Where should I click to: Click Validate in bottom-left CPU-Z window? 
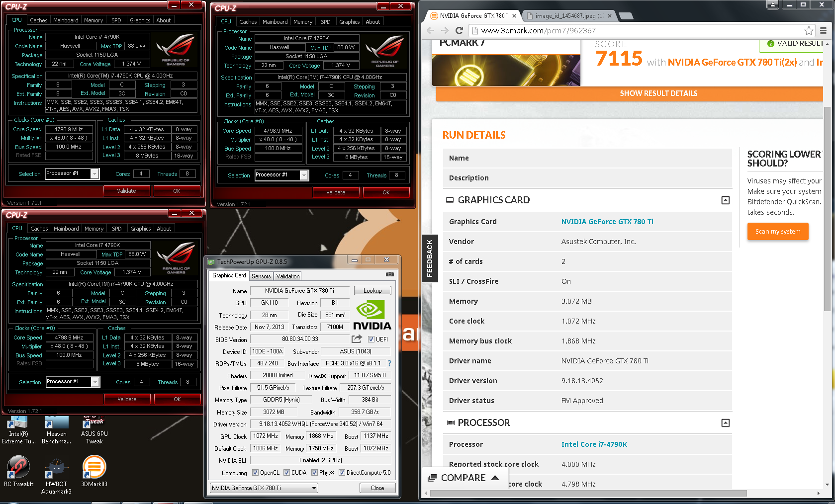click(x=127, y=399)
